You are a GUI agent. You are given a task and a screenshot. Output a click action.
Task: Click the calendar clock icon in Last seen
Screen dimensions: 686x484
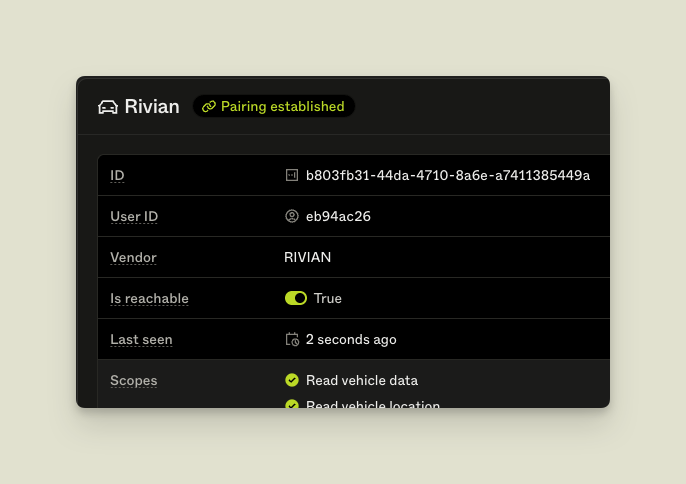click(x=292, y=339)
